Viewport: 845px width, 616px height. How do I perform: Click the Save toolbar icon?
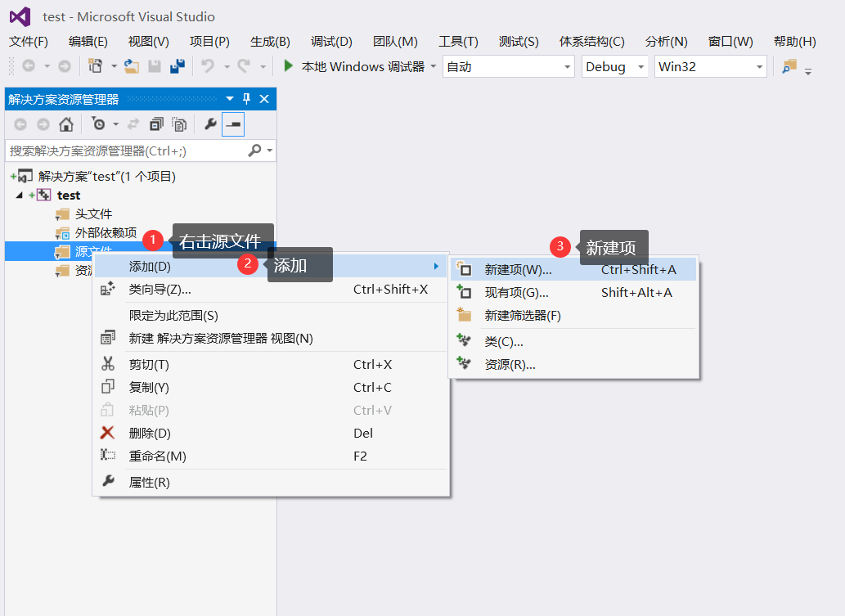pos(155,66)
